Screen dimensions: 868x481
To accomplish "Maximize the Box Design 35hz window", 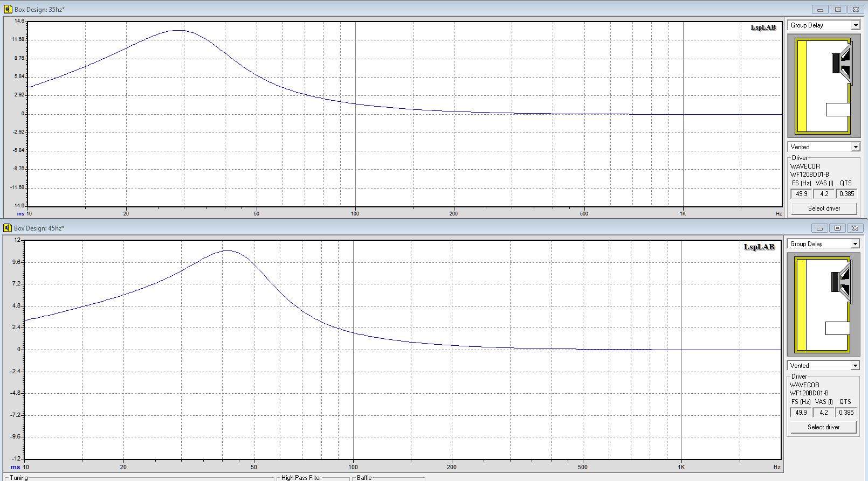I will pos(838,9).
